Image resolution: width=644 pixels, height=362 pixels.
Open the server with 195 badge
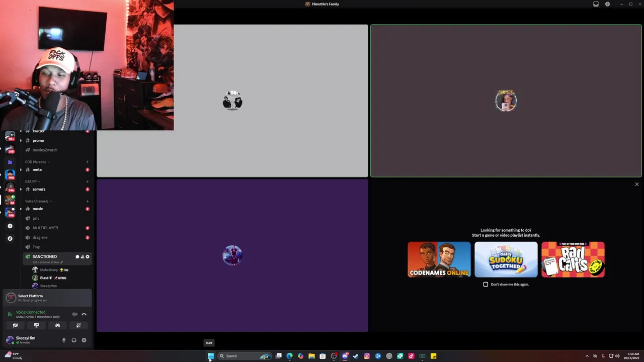[10, 213]
